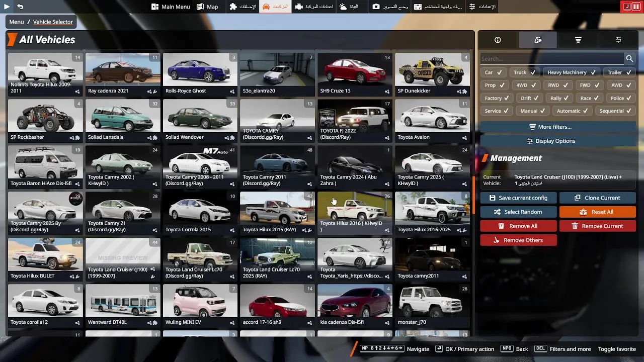Image resolution: width=644 pixels, height=362 pixels.
Task: Click Select Random button
Action: tap(518, 212)
